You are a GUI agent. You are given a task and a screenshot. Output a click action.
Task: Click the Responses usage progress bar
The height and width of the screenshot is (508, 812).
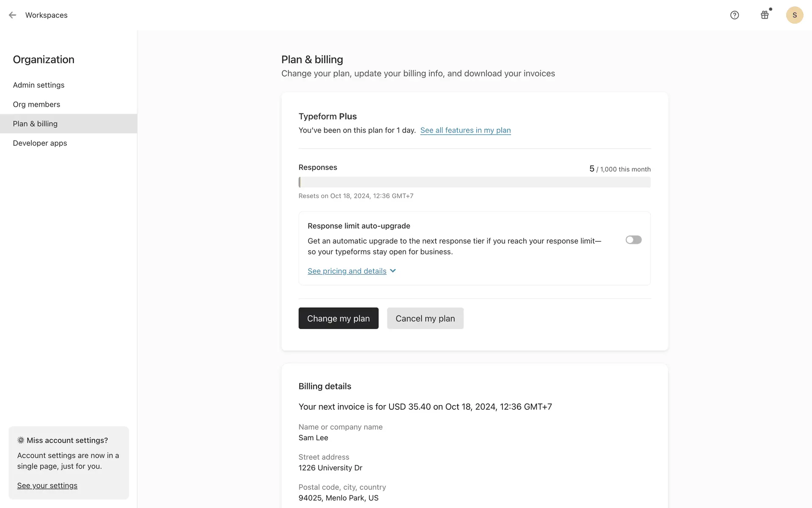(474, 182)
